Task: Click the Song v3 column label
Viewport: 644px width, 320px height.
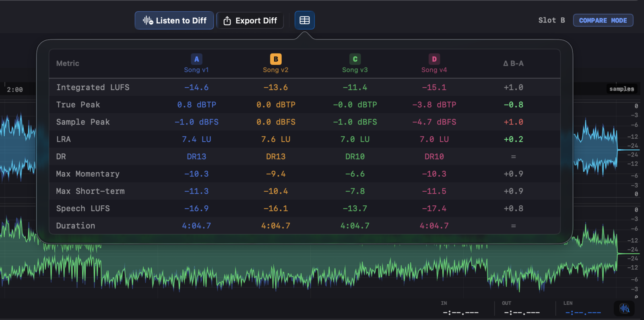Action: pyautogui.click(x=355, y=70)
